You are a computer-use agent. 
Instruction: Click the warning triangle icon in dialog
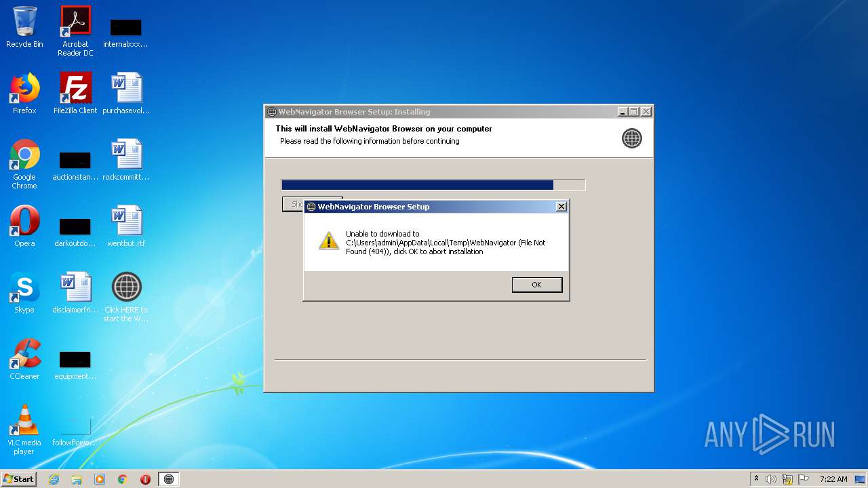(x=329, y=241)
